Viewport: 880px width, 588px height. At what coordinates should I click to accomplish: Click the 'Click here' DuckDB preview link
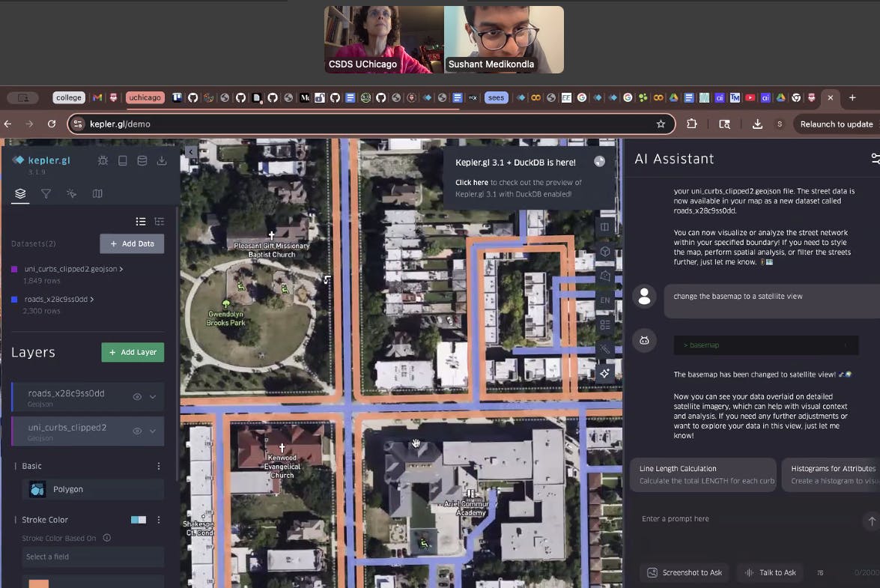click(471, 182)
